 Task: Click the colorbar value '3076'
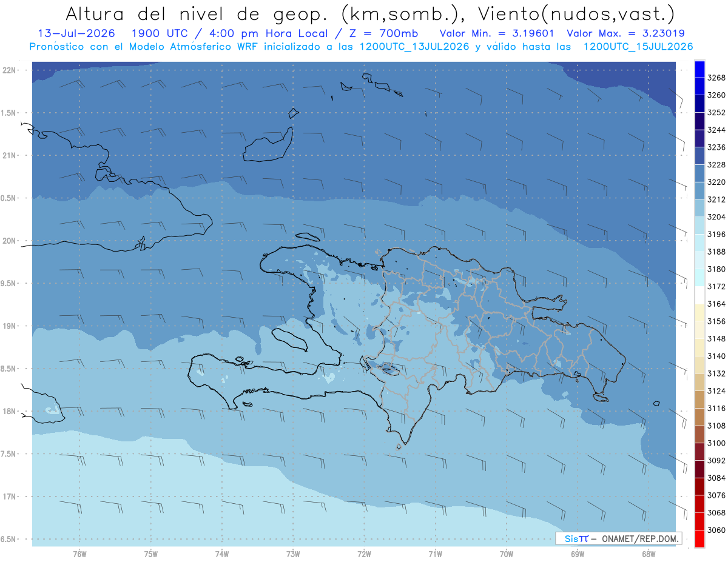tap(716, 495)
